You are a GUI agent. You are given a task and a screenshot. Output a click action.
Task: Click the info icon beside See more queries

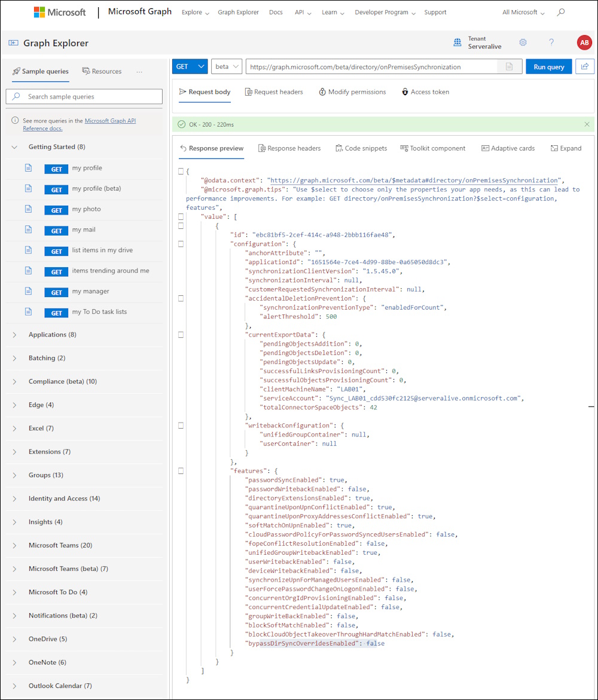15,121
